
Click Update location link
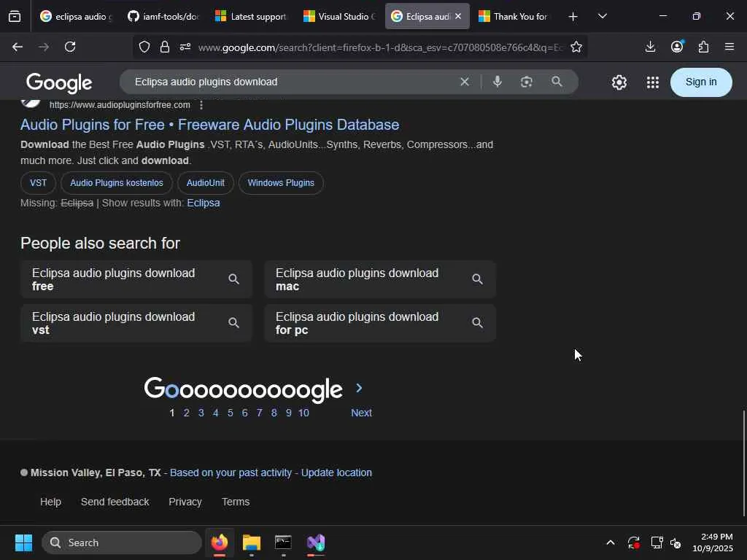tap(336, 472)
